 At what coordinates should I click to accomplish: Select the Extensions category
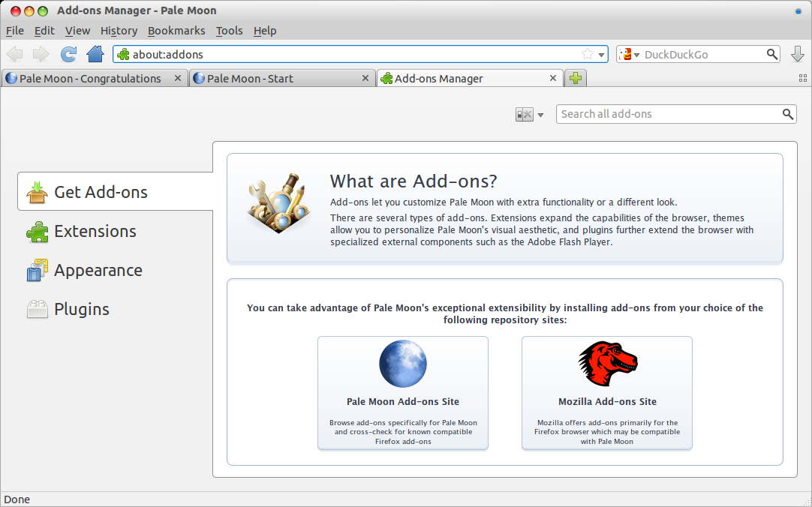115,231
